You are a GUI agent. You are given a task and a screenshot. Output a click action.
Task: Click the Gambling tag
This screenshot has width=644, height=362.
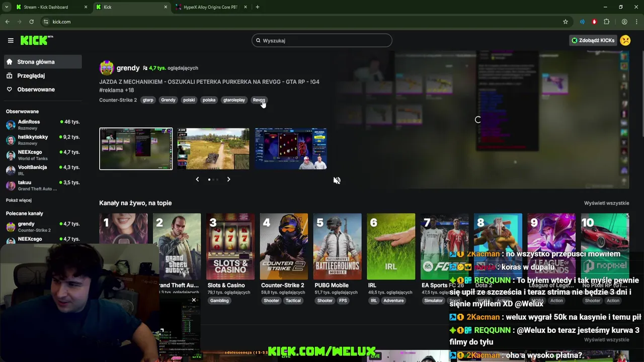pos(219,301)
